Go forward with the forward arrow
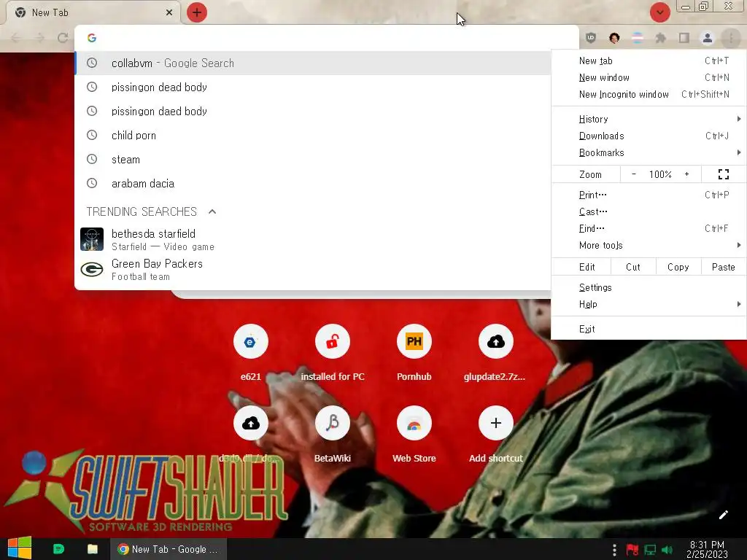Screen dimensions: 747x560 (39, 38)
